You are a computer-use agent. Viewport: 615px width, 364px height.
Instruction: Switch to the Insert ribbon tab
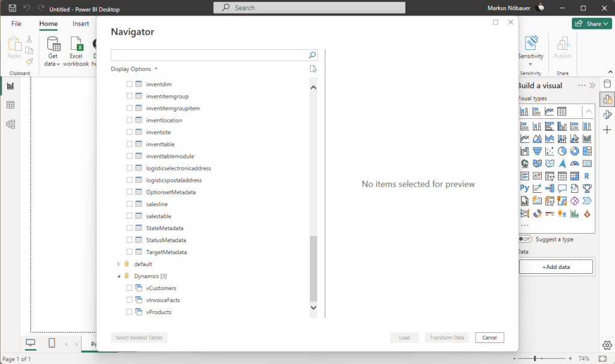[80, 23]
